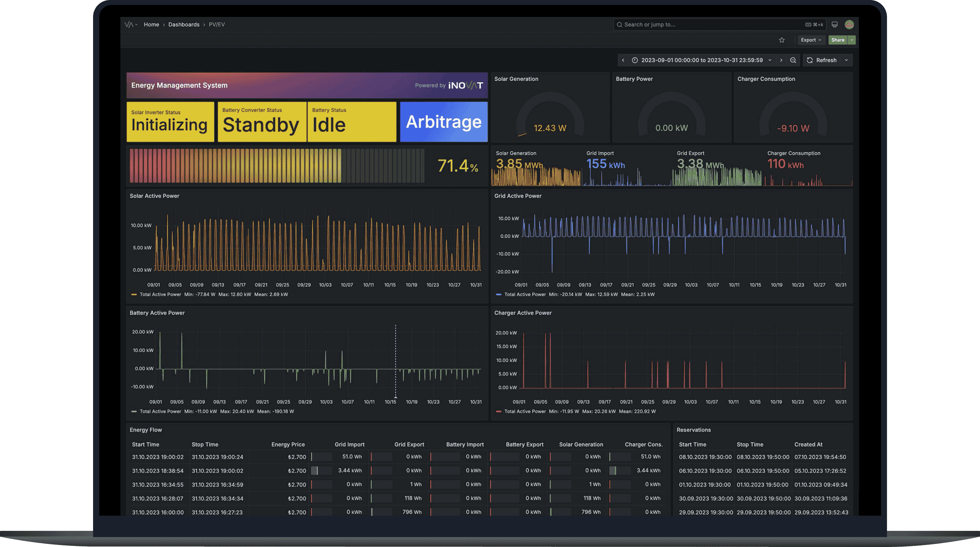Image resolution: width=980 pixels, height=547 pixels.
Task: Star this dashboard as favorite
Action: (782, 40)
